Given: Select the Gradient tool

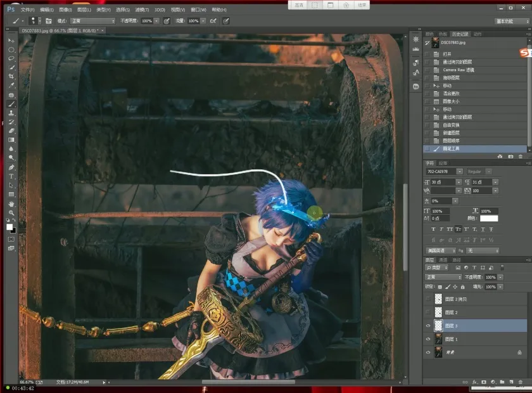Looking at the screenshot, I should tap(11, 139).
